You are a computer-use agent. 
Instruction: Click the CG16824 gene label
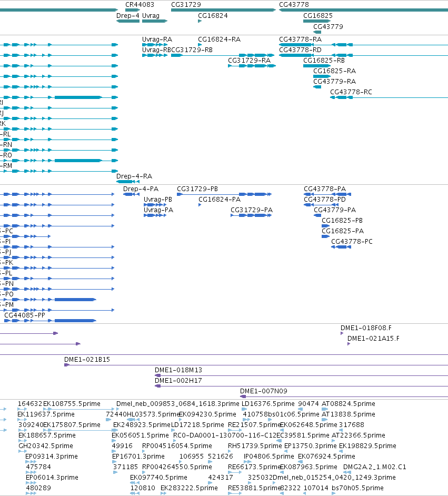point(213,16)
